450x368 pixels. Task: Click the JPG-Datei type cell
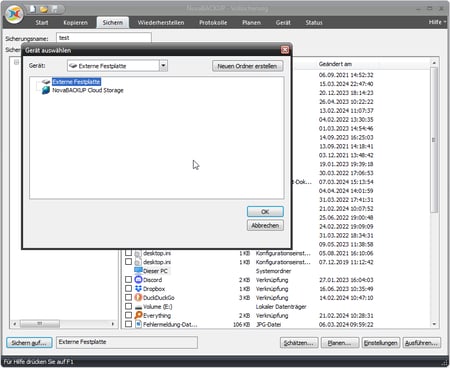pos(268,324)
